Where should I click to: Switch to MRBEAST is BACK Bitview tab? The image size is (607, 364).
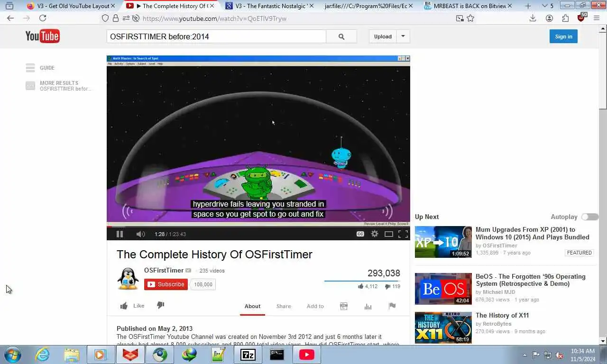pos(467,6)
